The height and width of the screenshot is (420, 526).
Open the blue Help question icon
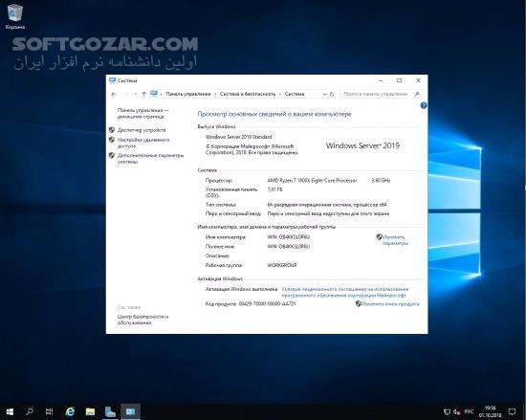tap(424, 105)
